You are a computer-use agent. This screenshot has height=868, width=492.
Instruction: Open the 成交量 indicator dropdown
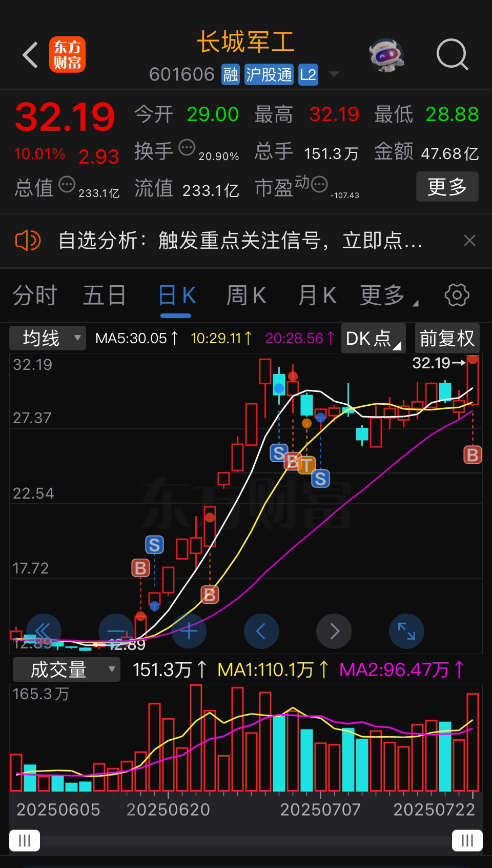pos(67,670)
